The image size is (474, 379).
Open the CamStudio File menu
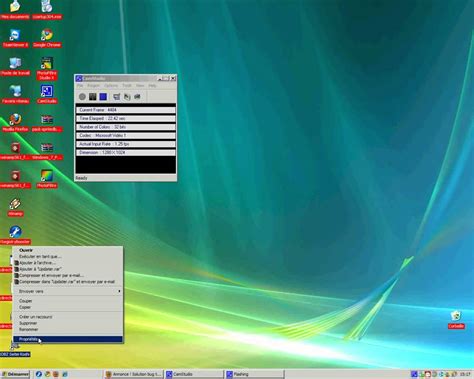tap(80, 86)
